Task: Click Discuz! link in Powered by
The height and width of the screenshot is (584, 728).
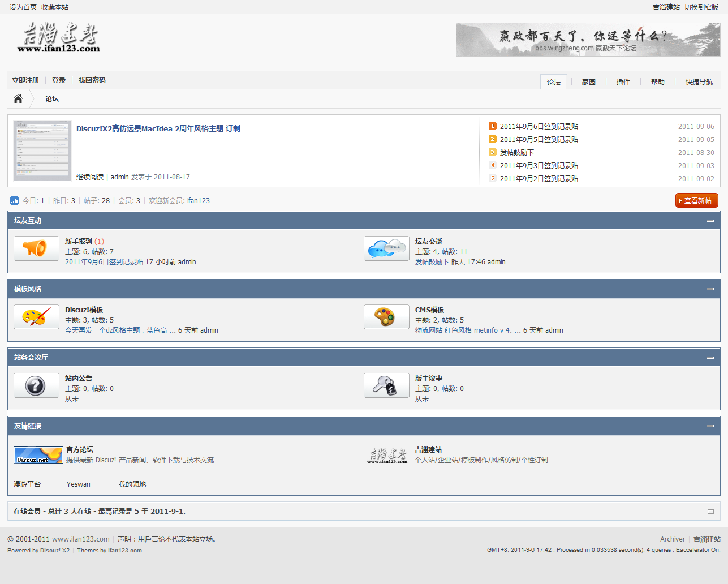Action: click(55, 550)
